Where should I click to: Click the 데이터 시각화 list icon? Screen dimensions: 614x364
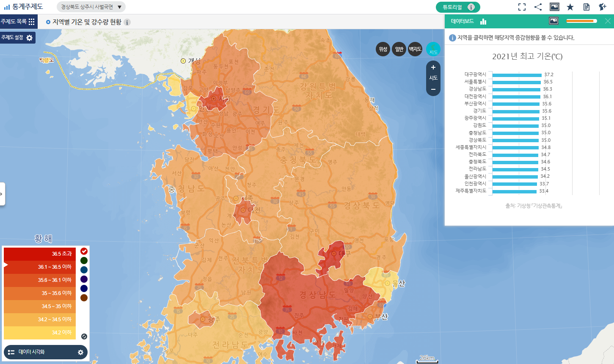11,352
